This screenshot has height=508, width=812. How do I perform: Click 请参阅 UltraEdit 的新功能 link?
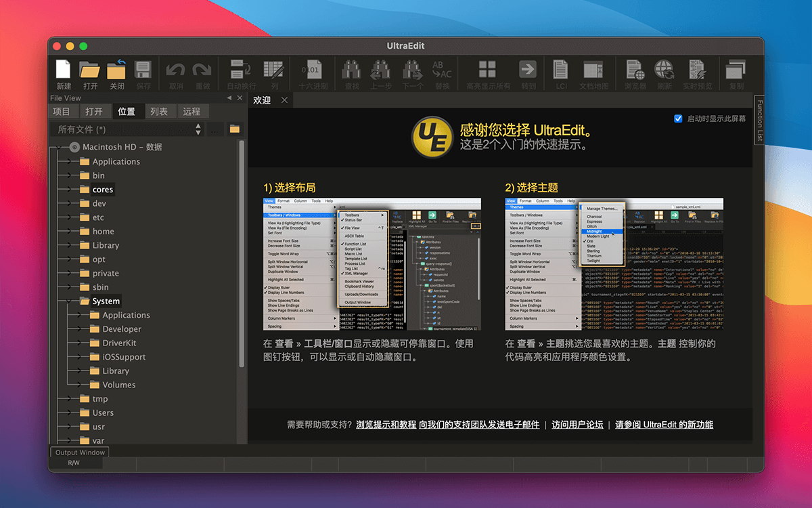[x=664, y=425]
